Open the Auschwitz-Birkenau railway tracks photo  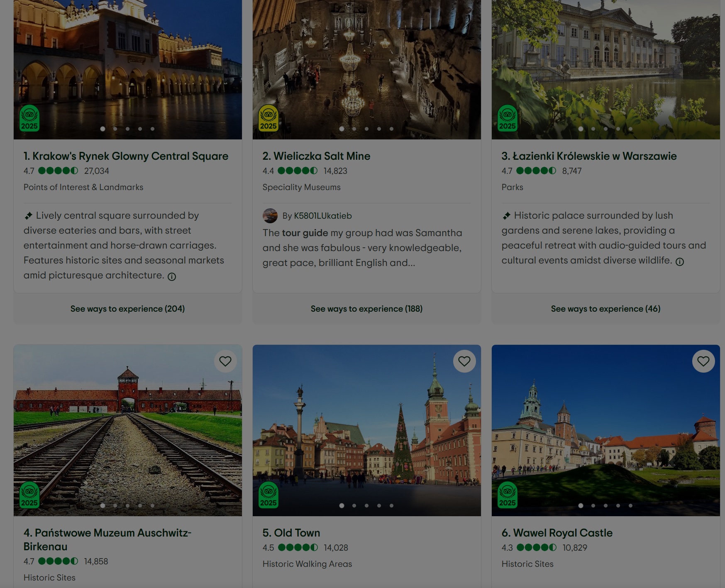[x=128, y=430]
